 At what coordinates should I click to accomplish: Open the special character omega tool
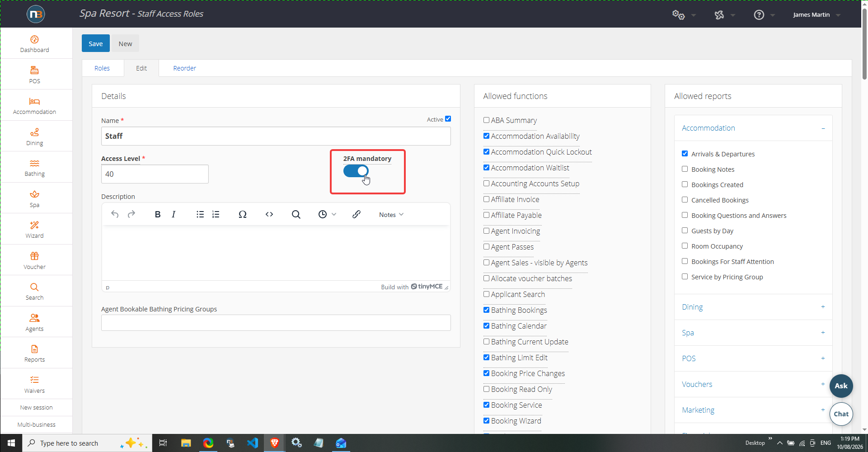(243, 214)
